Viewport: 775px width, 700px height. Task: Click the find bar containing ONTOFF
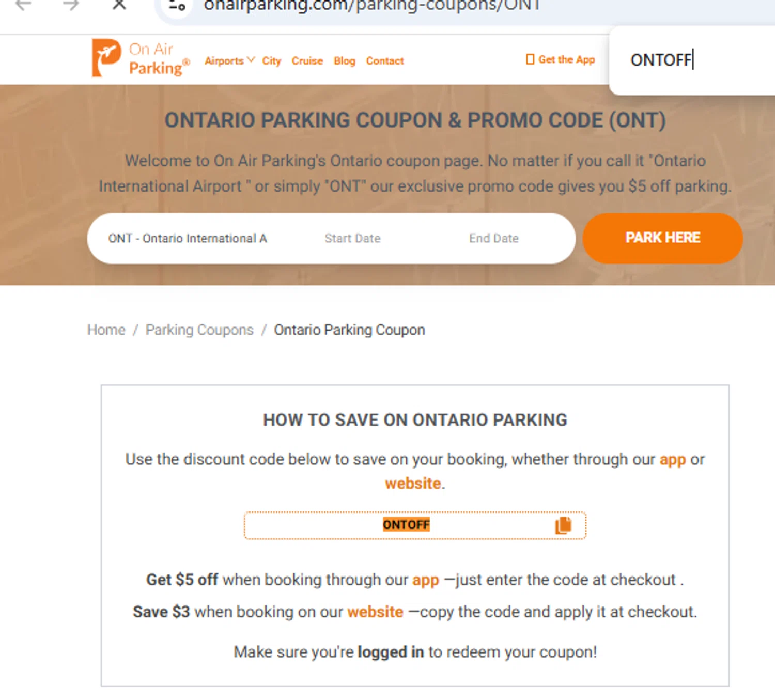672,60
